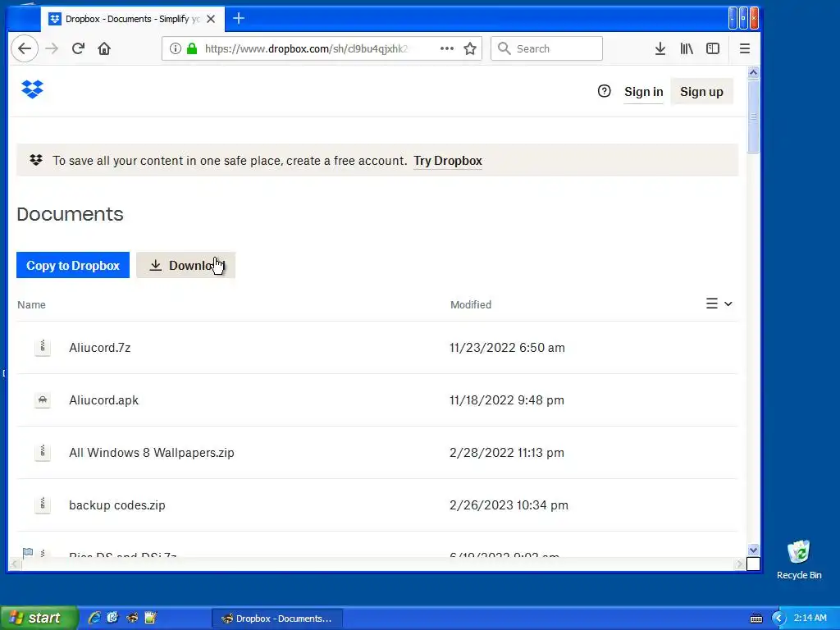Launch Internet Explorer from quick launch

coord(94,618)
